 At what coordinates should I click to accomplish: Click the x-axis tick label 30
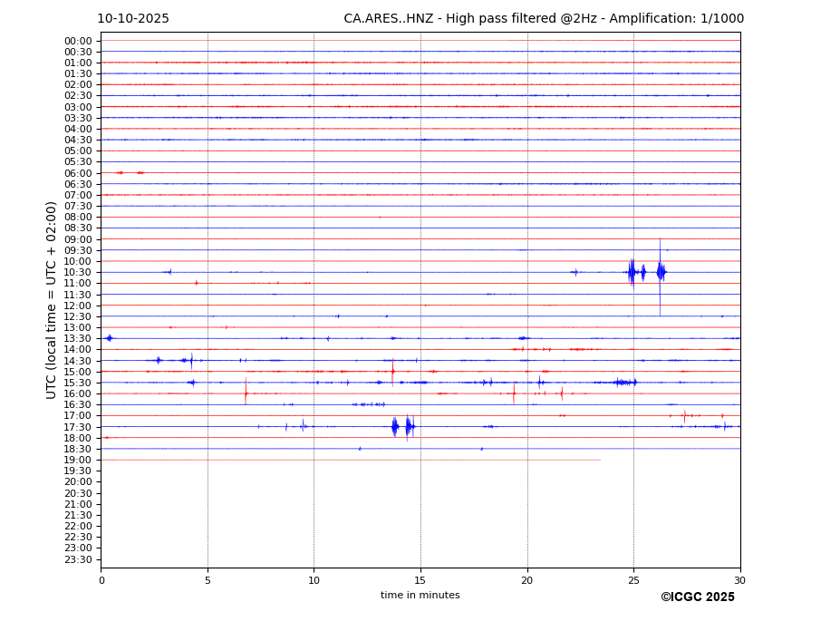pyautogui.click(x=739, y=581)
